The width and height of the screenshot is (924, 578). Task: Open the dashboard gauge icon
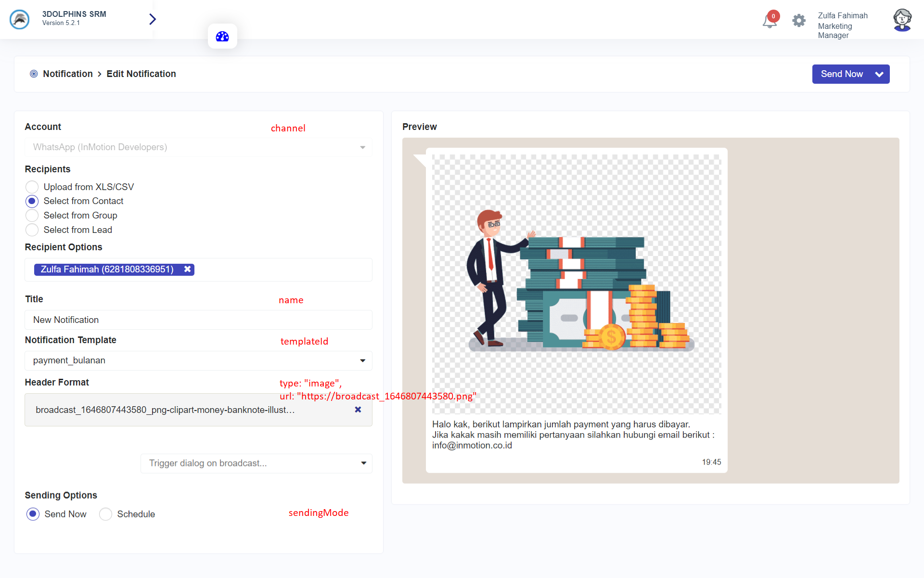[222, 37]
